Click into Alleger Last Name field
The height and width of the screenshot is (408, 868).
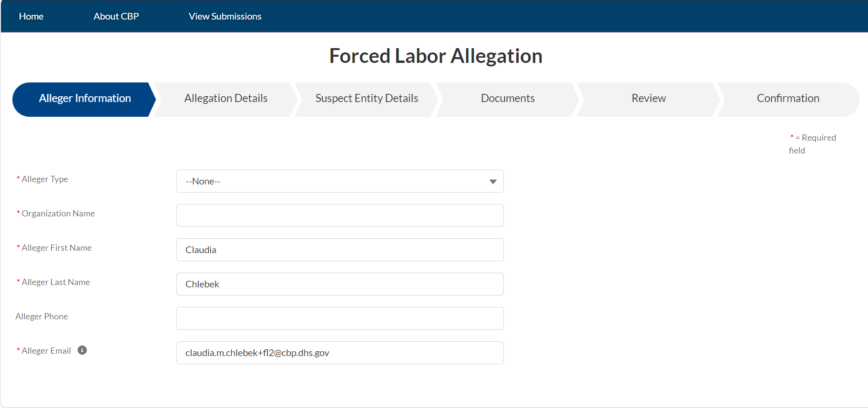click(x=340, y=284)
